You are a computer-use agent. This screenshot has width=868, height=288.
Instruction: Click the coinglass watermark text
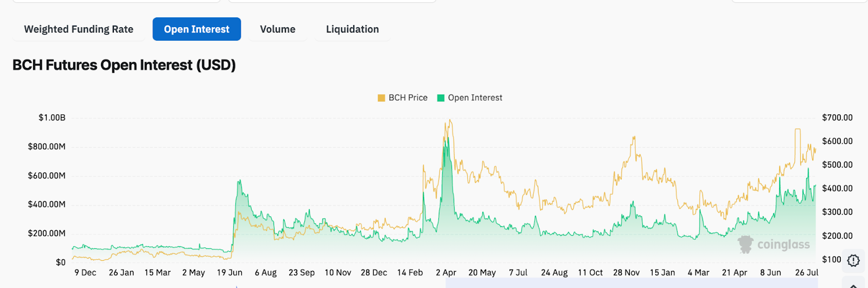coord(783,245)
